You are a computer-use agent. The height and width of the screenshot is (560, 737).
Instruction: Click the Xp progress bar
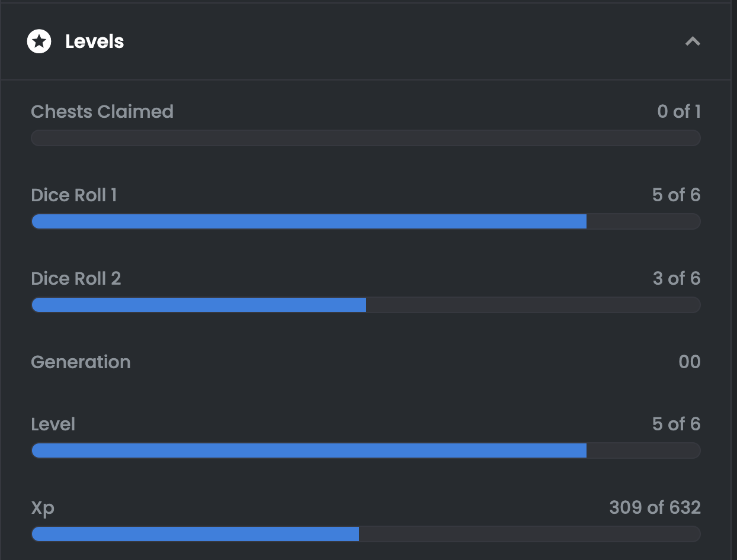(366, 534)
